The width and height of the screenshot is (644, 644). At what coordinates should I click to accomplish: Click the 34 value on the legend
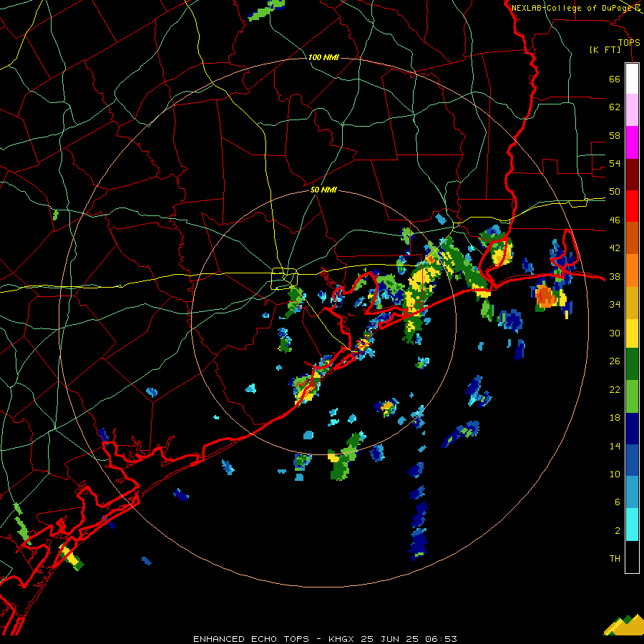click(x=615, y=305)
